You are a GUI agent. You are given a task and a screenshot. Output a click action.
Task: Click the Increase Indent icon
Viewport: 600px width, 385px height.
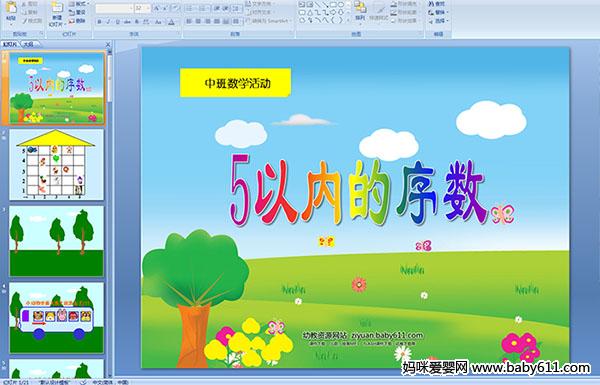226,8
